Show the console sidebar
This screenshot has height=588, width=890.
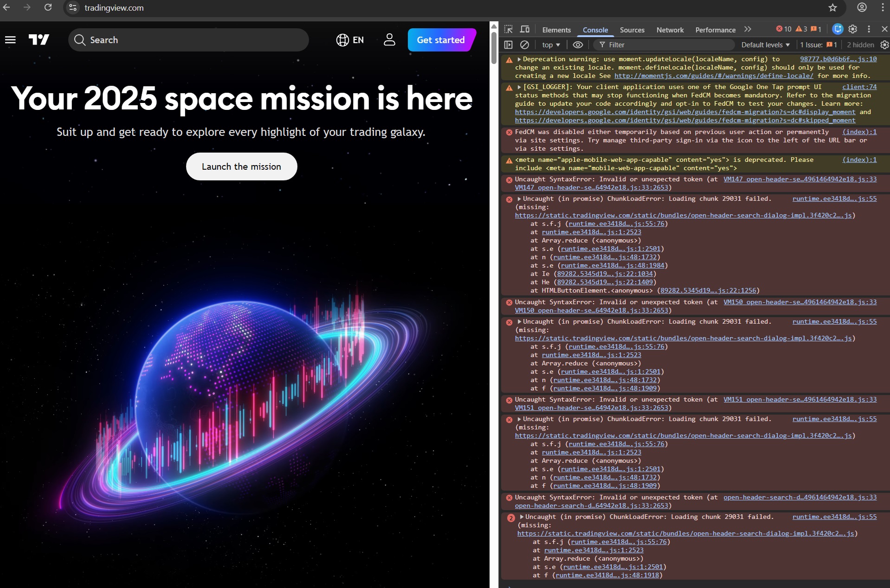[x=509, y=45]
